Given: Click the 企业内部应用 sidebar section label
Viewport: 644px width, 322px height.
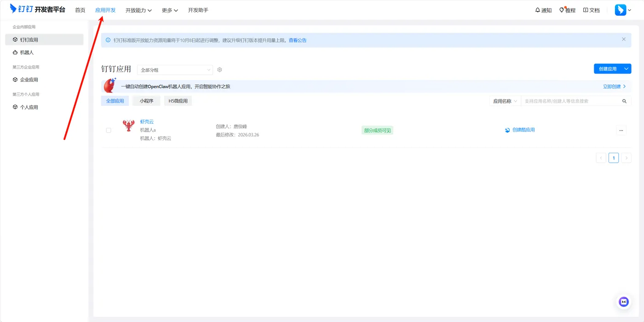Looking at the screenshot, I should pyautogui.click(x=24, y=27).
